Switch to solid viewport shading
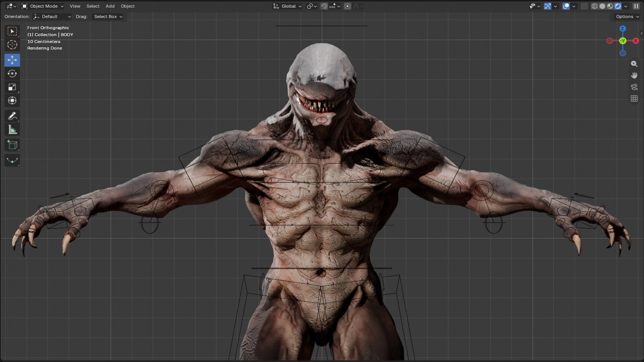Viewport: 644px width, 362px height. [602, 6]
